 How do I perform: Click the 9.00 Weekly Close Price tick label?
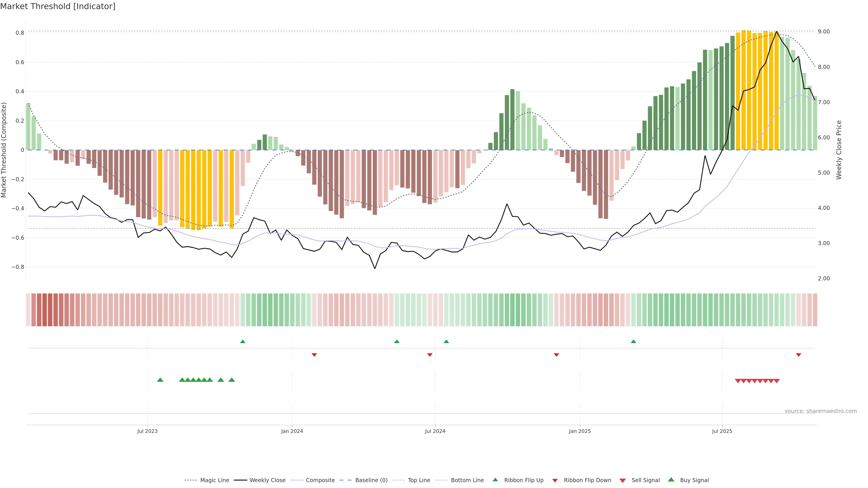tap(823, 32)
